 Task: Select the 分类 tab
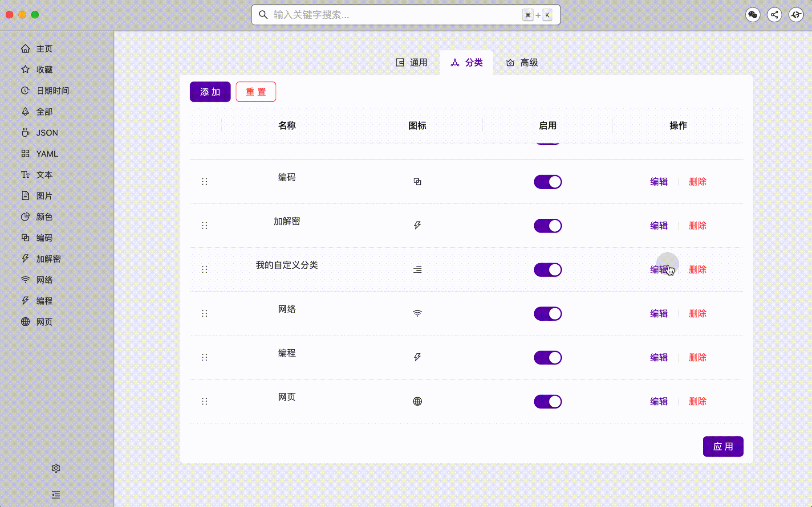(x=467, y=63)
